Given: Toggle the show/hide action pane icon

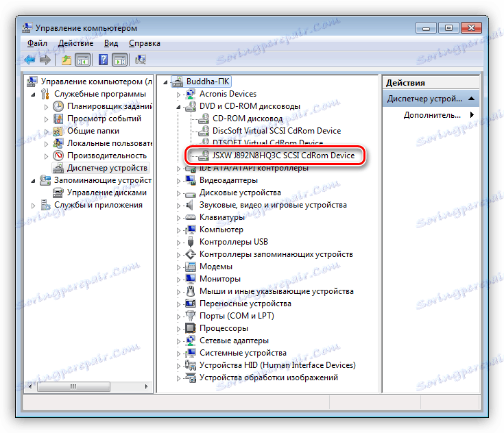Looking at the screenshot, I should (120, 60).
